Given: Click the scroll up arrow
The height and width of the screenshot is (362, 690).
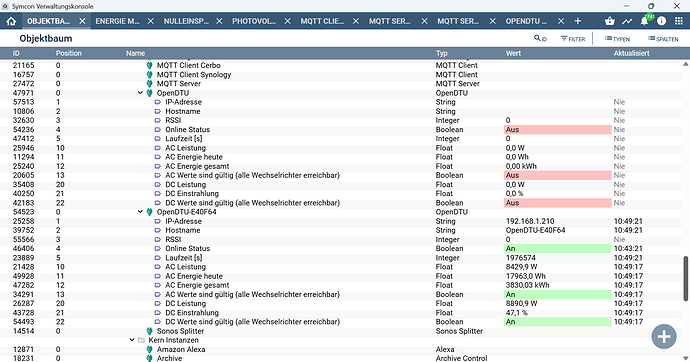Looking at the screenshot, I should pos(686,64).
